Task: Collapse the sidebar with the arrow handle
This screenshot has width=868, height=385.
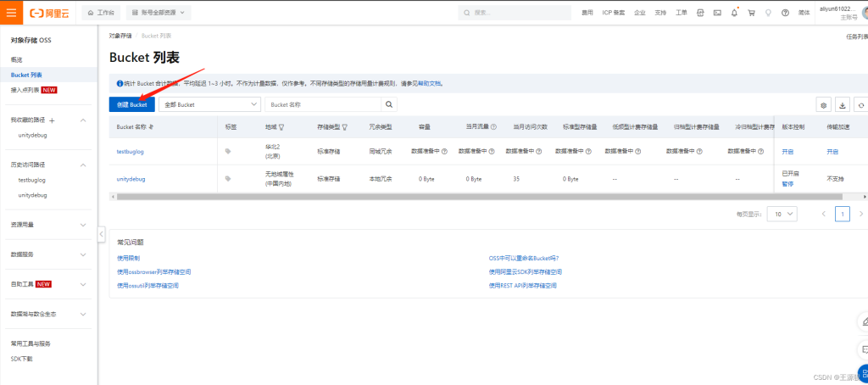Action: (101, 234)
